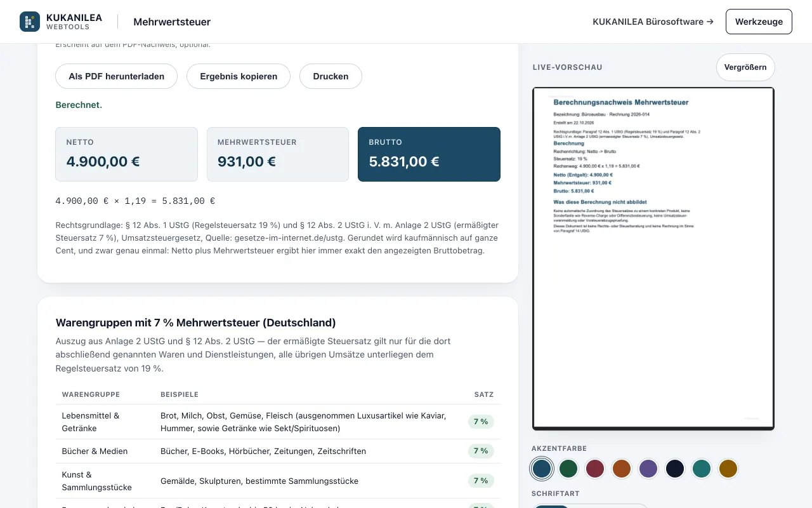Click the 'Rechtsgrundlage: § 12 Abs. 1 UStG' paragraph
The height and width of the screenshot is (508, 812).
click(x=278, y=237)
